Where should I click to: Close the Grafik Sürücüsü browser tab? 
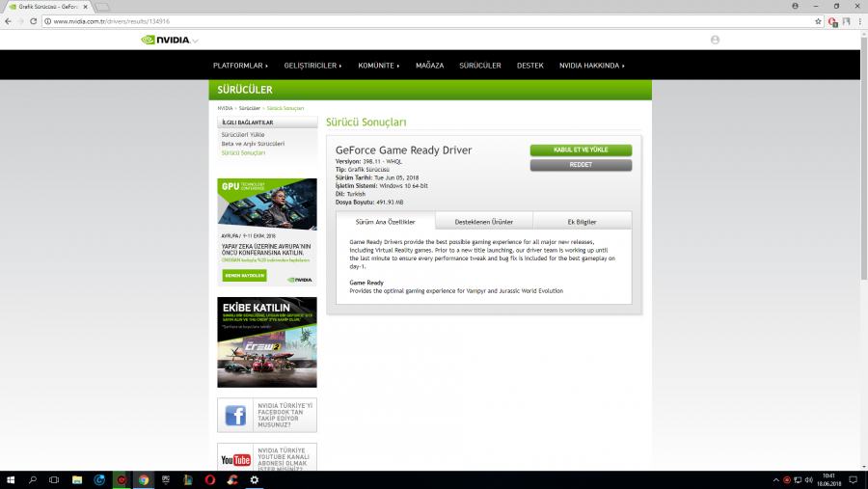(85, 7)
